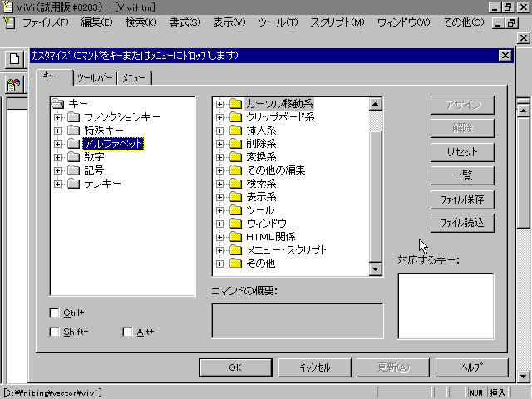Open the 書式(S) menu
532x399 pixels.
[x=185, y=22]
